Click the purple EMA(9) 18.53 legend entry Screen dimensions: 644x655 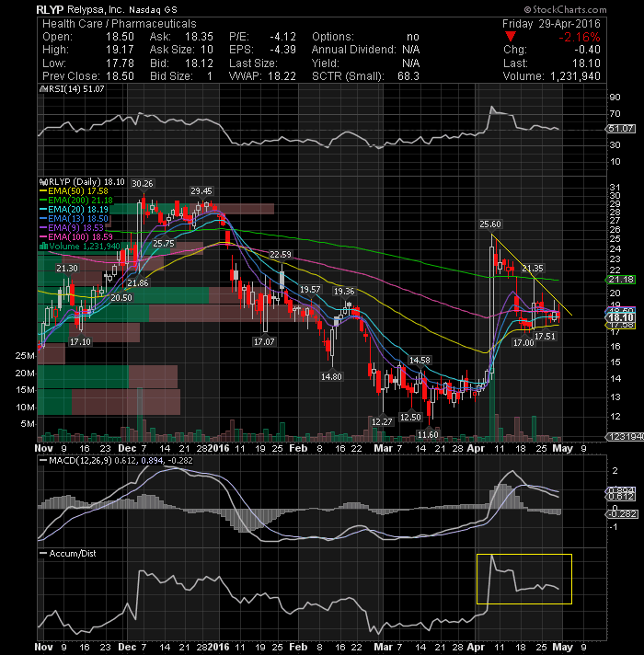coord(72,227)
